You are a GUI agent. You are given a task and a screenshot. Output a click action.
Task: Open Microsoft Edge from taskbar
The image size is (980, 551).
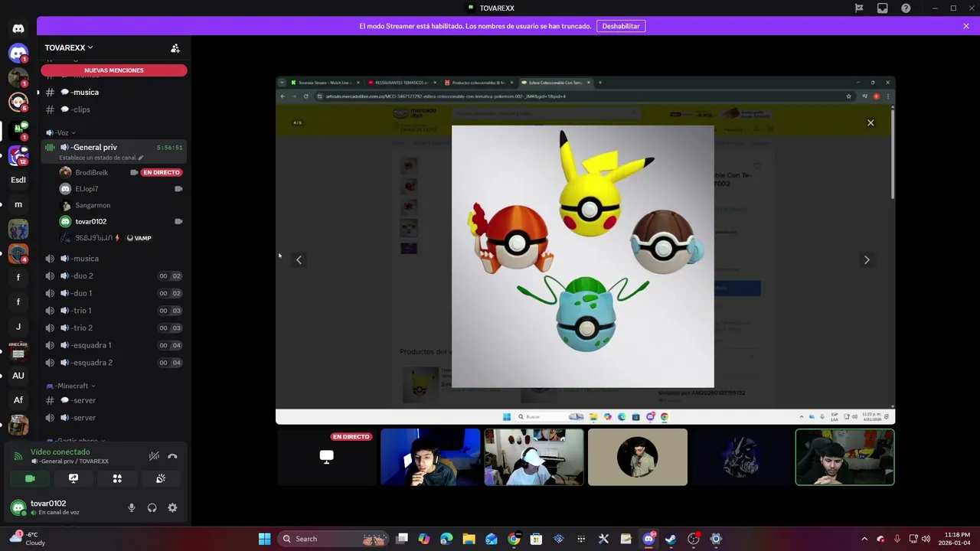pos(446,539)
